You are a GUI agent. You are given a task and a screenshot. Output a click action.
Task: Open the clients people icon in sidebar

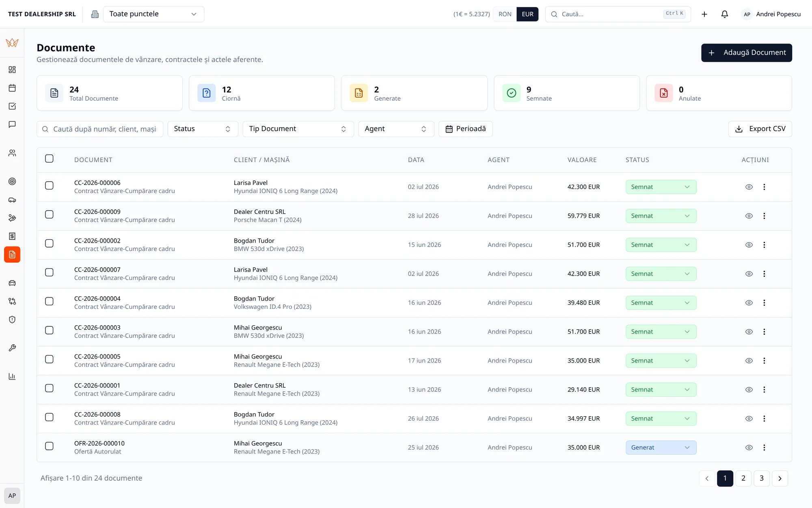(12, 153)
